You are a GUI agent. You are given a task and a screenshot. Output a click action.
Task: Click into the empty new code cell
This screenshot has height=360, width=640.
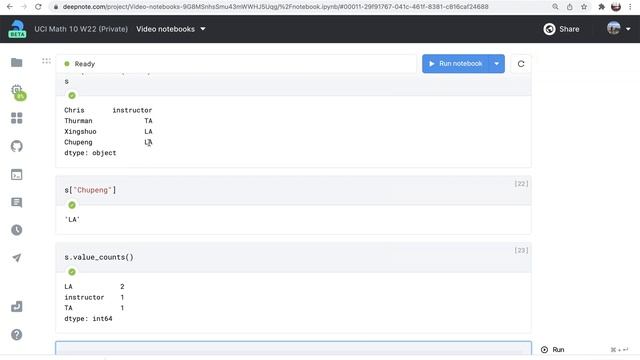pyautogui.click(x=293, y=348)
